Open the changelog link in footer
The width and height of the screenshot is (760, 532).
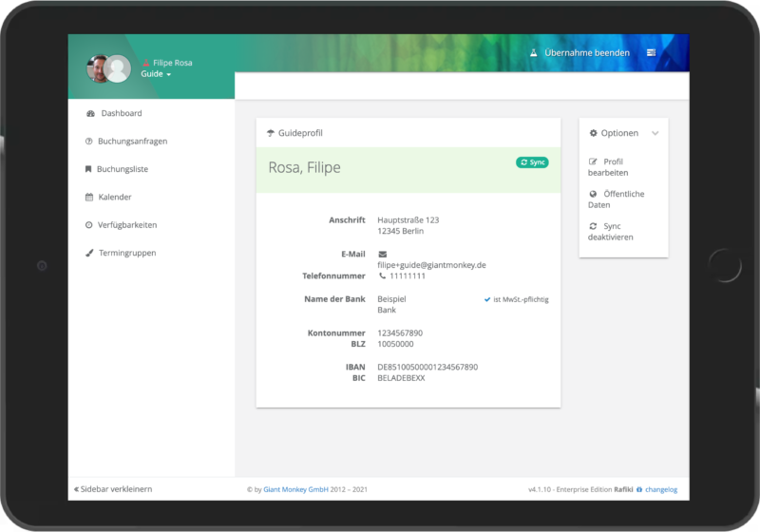(660, 490)
